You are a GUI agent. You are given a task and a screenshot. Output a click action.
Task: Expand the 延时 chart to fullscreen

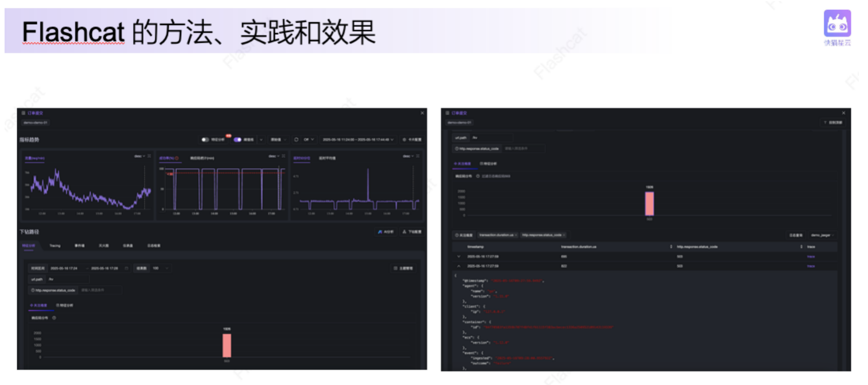[x=418, y=156]
